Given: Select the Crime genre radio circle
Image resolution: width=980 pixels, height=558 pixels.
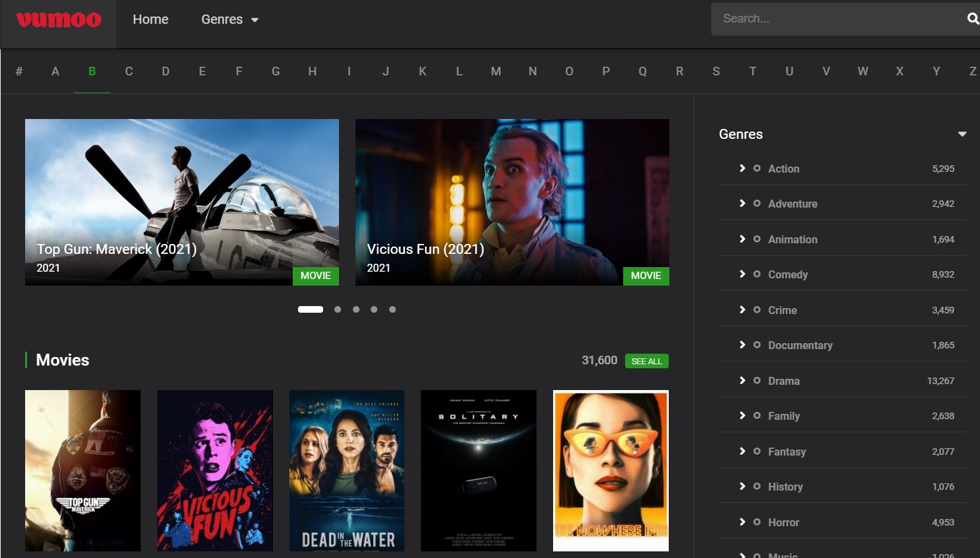Looking at the screenshot, I should coord(757,309).
